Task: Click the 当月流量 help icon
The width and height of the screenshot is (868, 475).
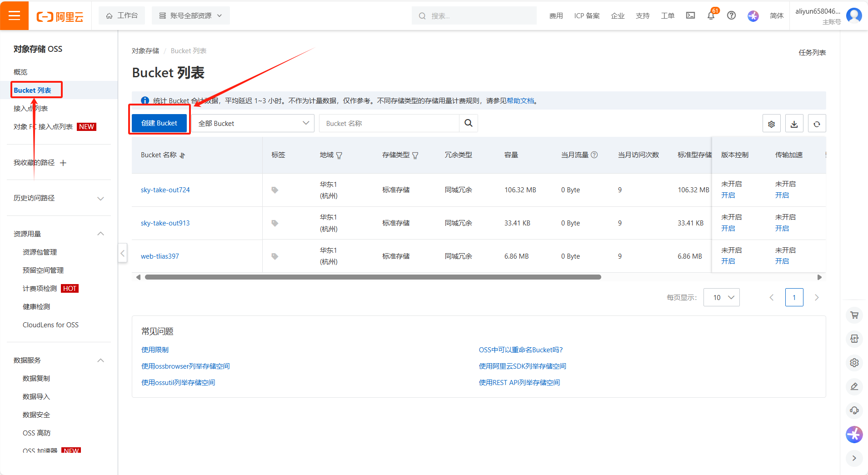Action: point(594,155)
